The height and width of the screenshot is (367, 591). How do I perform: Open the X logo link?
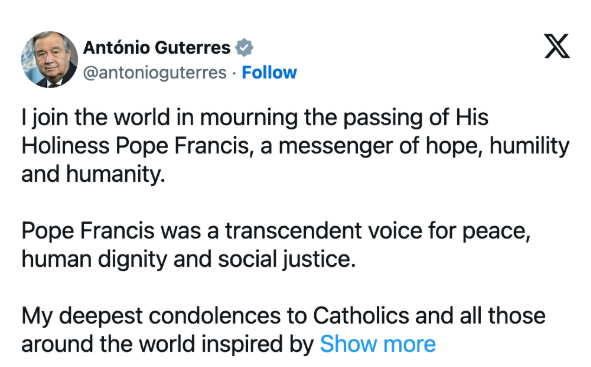click(557, 46)
